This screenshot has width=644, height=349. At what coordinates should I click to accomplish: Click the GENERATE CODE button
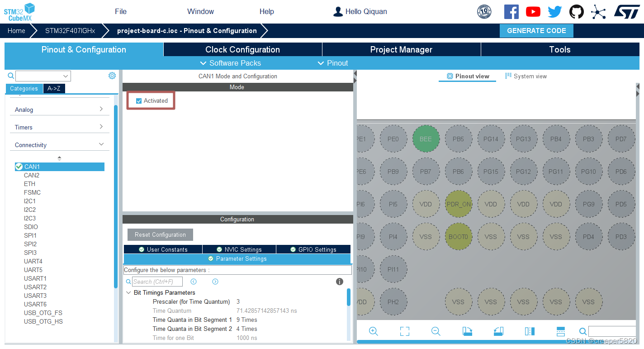[536, 31]
